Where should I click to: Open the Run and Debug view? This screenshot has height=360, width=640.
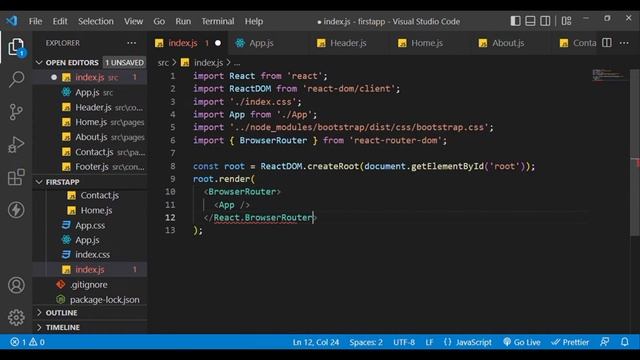pos(16,144)
